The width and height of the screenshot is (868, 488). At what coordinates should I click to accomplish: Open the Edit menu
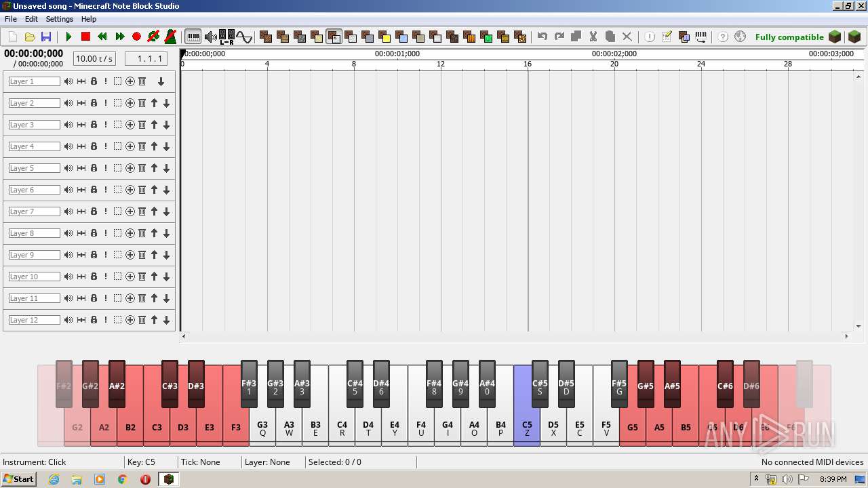click(31, 19)
